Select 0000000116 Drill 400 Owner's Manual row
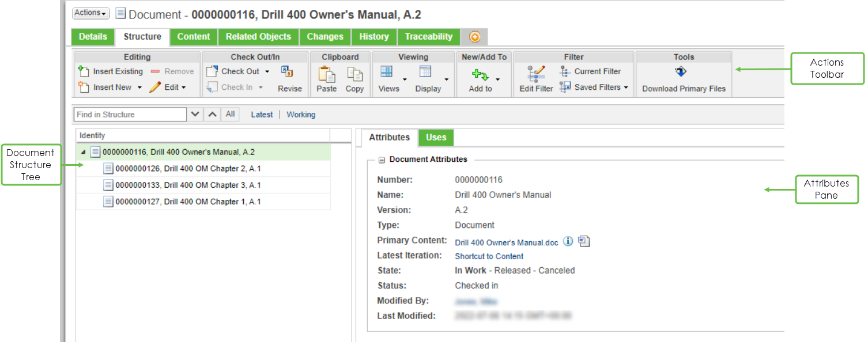 [x=203, y=153]
